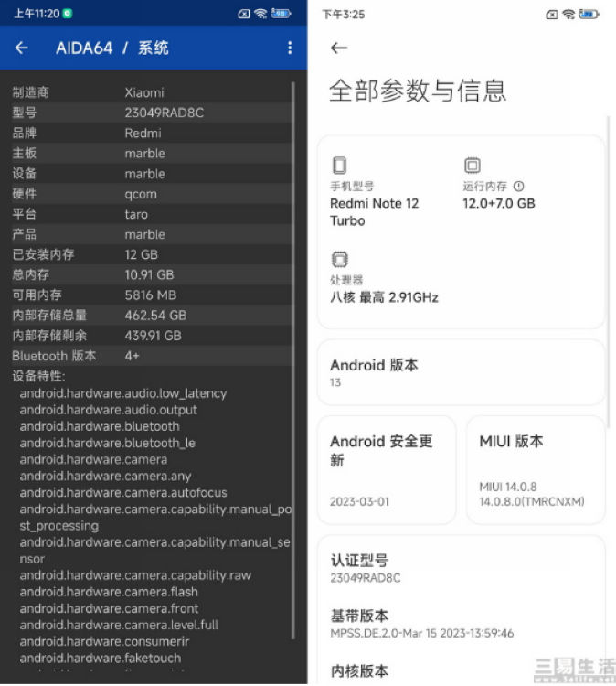Tap the AIDA64 / 系统 title

112,48
